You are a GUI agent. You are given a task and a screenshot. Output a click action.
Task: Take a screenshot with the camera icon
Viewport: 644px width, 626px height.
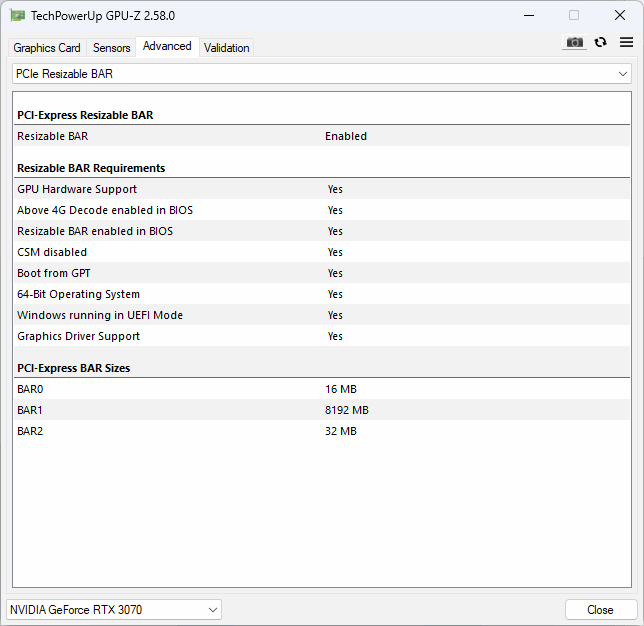coord(574,42)
